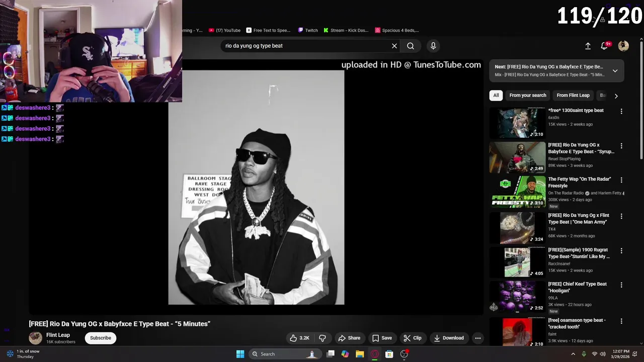Open the Rio Da Yung Og x Flint title link
The width and height of the screenshot is (644, 362).
point(579,219)
